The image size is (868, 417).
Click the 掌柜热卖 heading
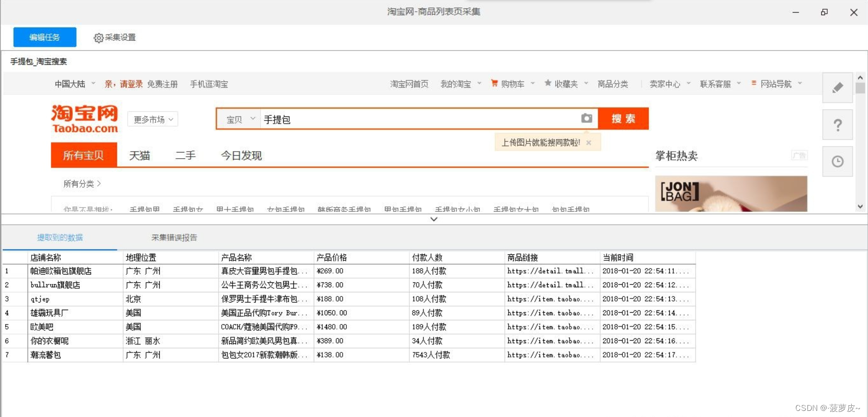[676, 156]
